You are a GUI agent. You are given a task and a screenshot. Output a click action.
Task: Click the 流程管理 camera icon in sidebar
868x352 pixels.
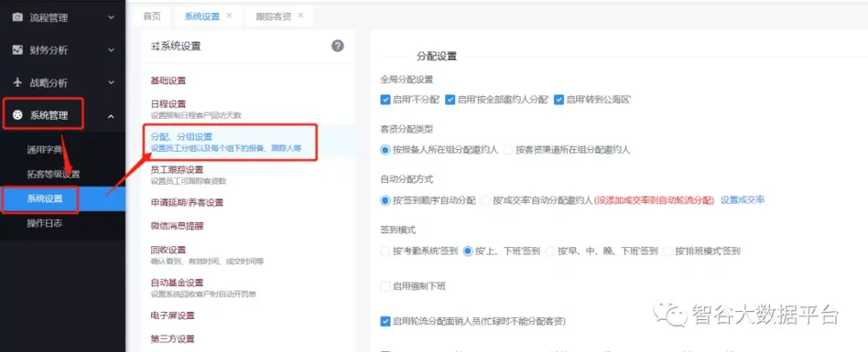tap(17, 16)
